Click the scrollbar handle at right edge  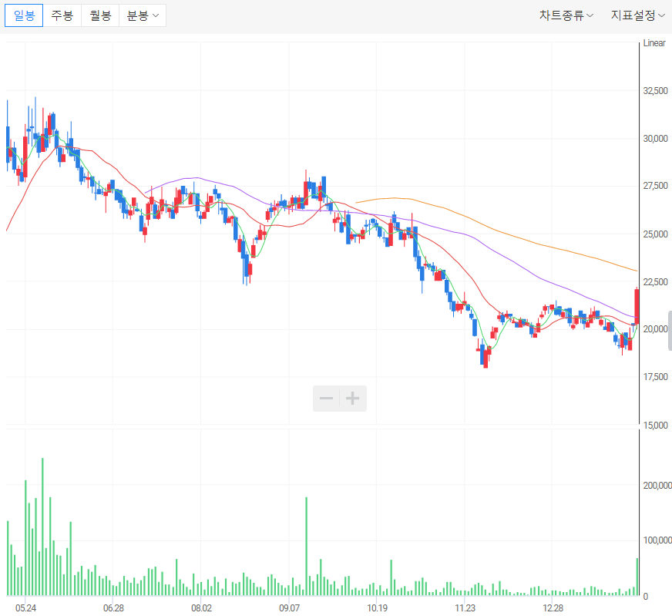670,331
